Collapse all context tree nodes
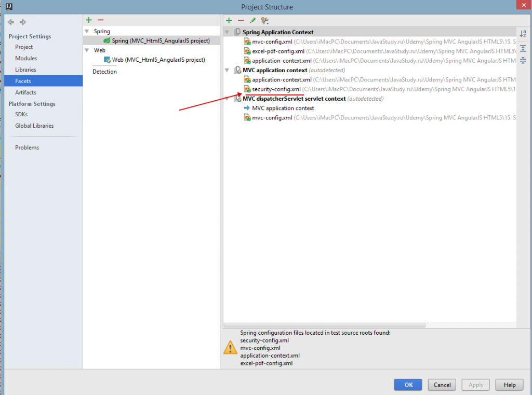Viewport: 532px width, 395px height. [523, 61]
